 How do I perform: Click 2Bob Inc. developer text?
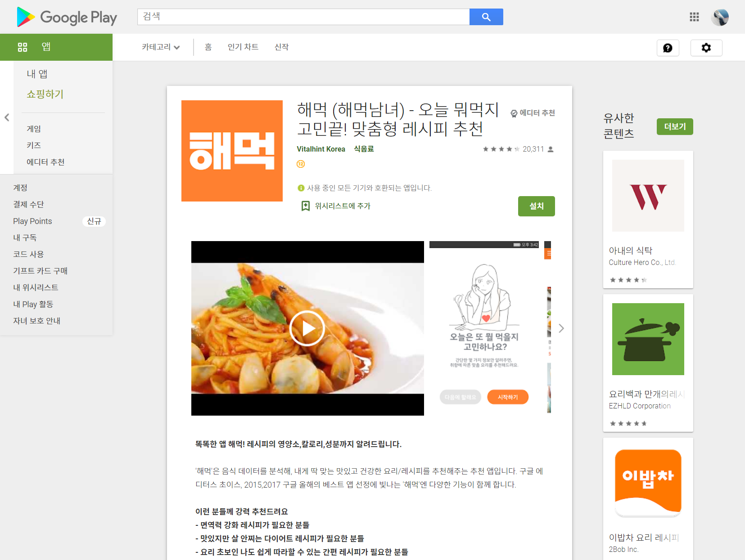pos(623,550)
